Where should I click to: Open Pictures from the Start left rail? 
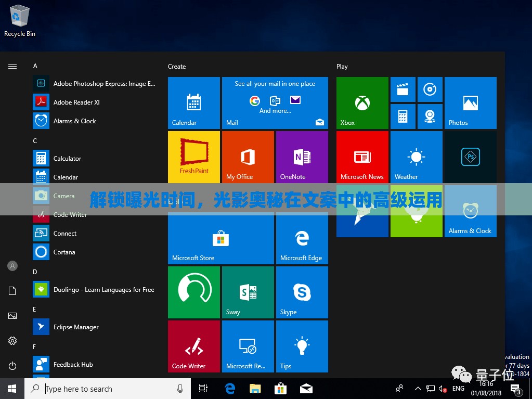12,316
